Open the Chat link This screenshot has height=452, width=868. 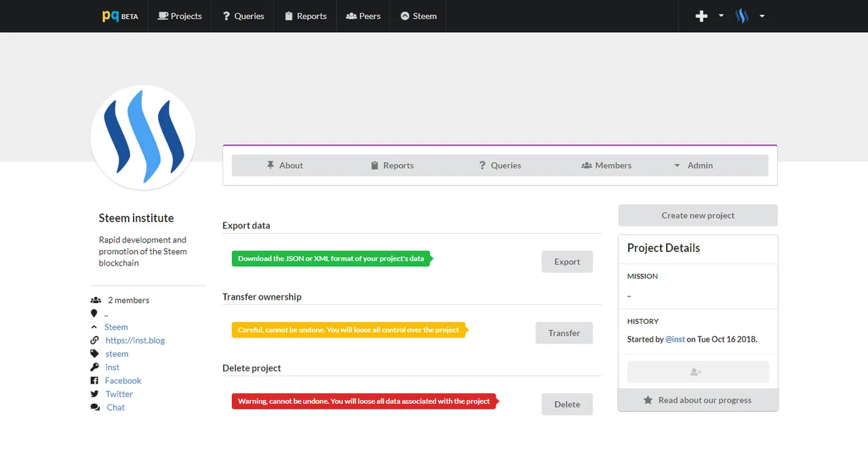(x=116, y=407)
